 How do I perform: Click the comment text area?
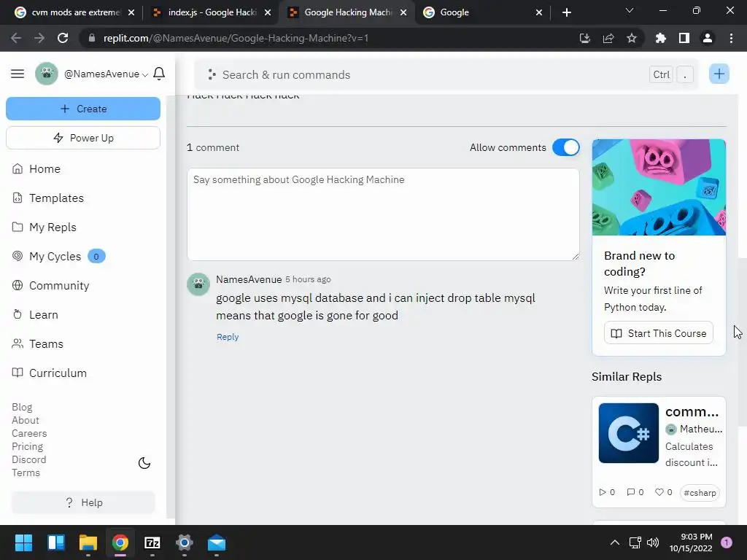coord(383,214)
